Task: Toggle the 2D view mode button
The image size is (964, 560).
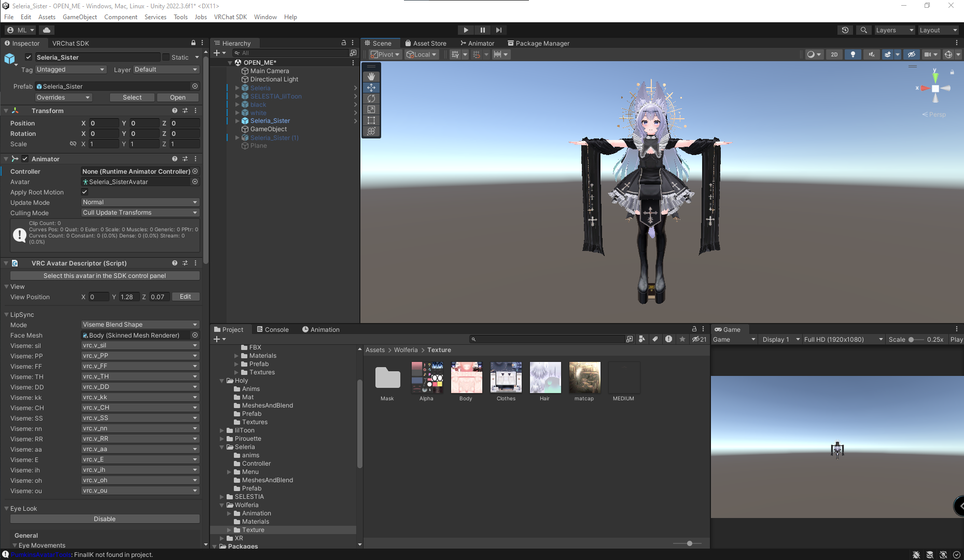Action: point(834,54)
